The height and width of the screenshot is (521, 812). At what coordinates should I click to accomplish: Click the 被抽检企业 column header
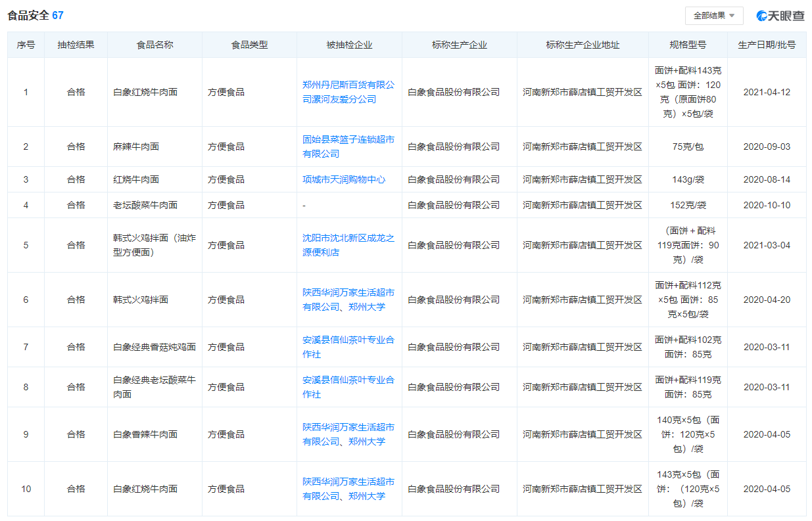tap(349, 44)
